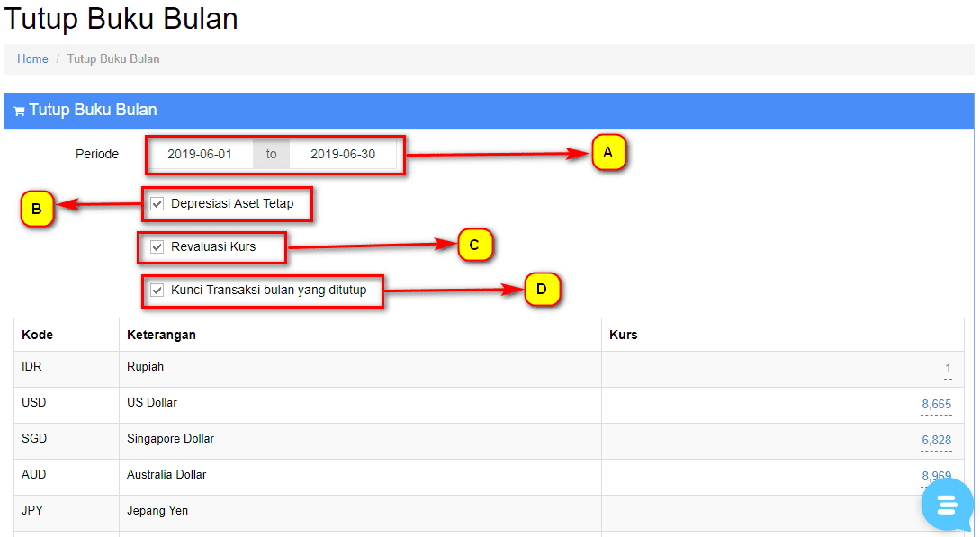Click the yellow callout label D
Viewport: 980px width, 537px height.
[x=542, y=290]
